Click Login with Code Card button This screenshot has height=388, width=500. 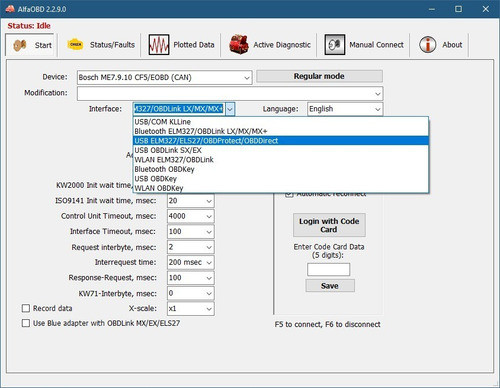pyautogui.click(x=329, y=225)
